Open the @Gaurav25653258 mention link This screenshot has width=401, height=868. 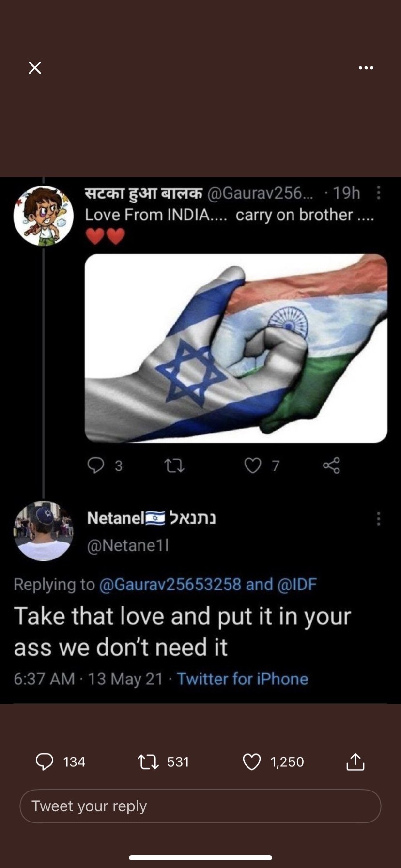pos(170,584)
